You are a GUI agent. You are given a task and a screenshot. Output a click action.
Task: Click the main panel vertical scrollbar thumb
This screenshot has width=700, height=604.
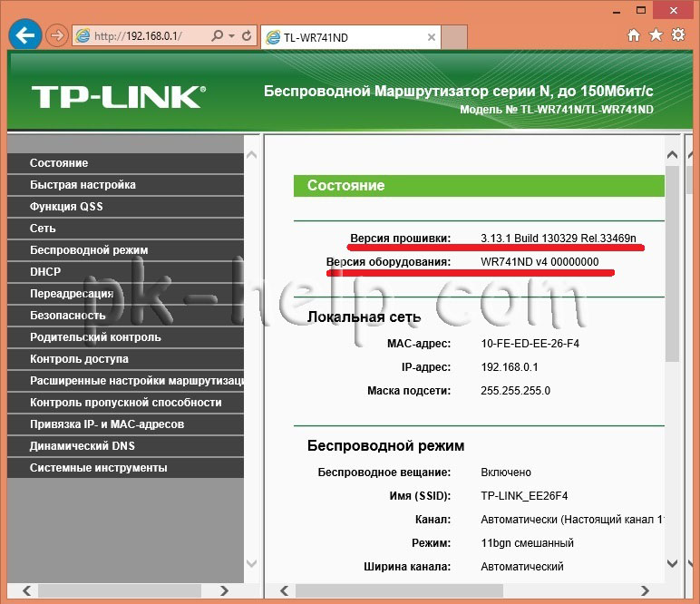click(x=672, y=263)
